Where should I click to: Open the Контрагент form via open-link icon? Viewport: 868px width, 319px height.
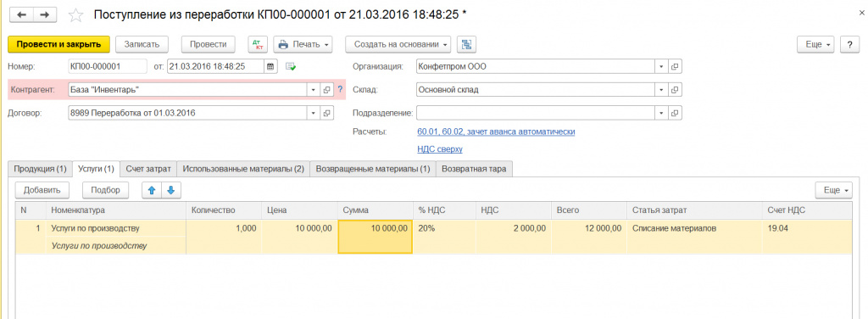pyautogui.click(x=326, y=90)
